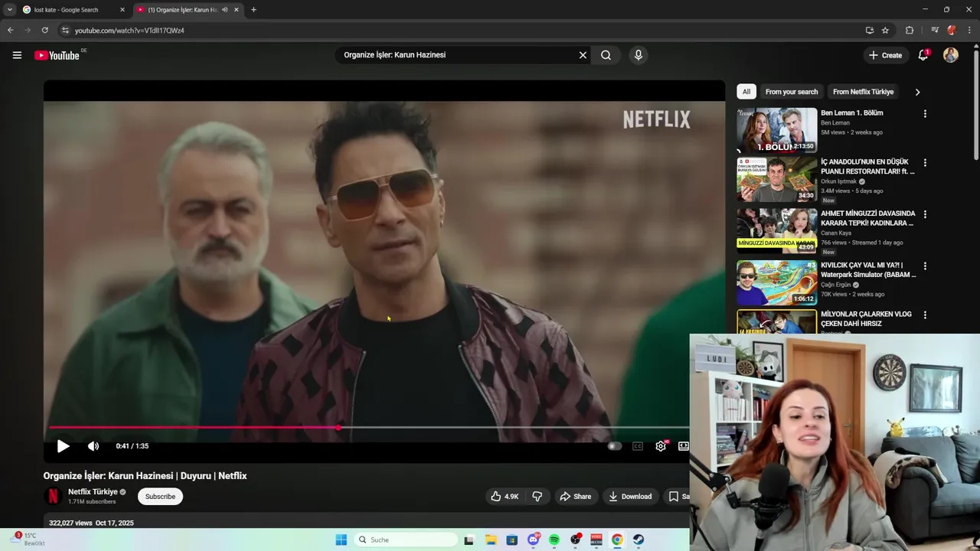980x551 pixels.
Task: Open video settings gear
Action: click(661, 446)
